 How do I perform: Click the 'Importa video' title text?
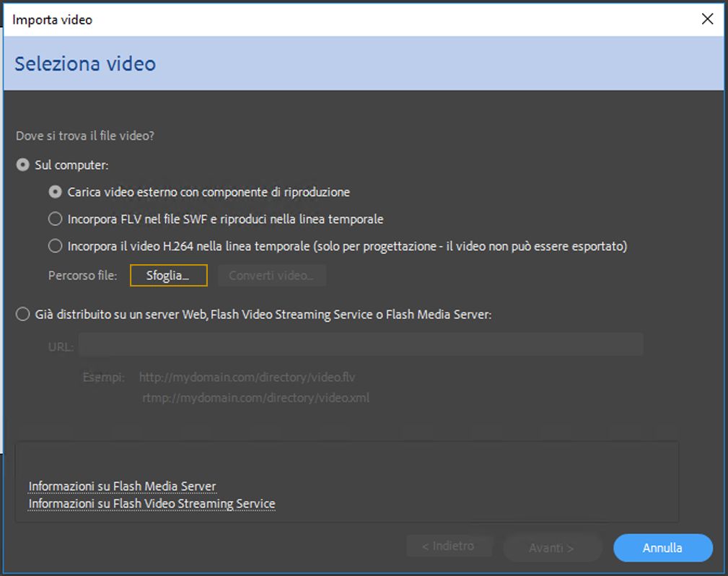(53, 20)
